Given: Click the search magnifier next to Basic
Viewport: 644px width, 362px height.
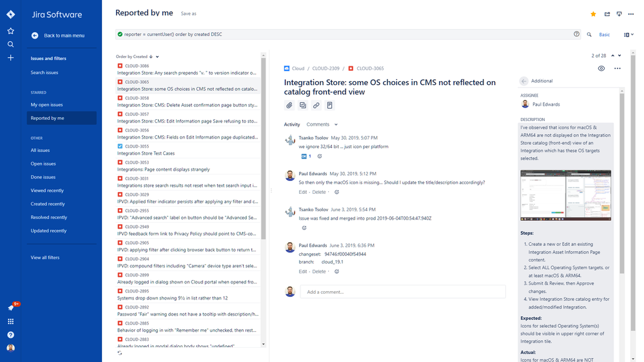Looking at the screenshot, I should [589, 35].
